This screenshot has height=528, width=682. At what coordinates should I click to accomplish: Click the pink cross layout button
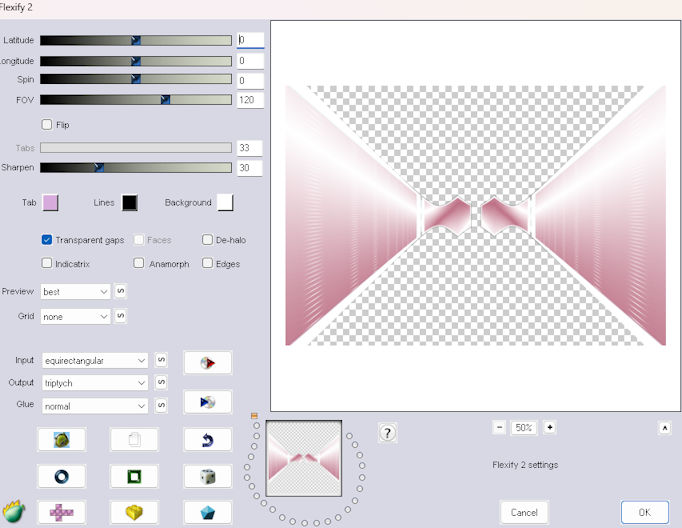[x=61, y=512]
